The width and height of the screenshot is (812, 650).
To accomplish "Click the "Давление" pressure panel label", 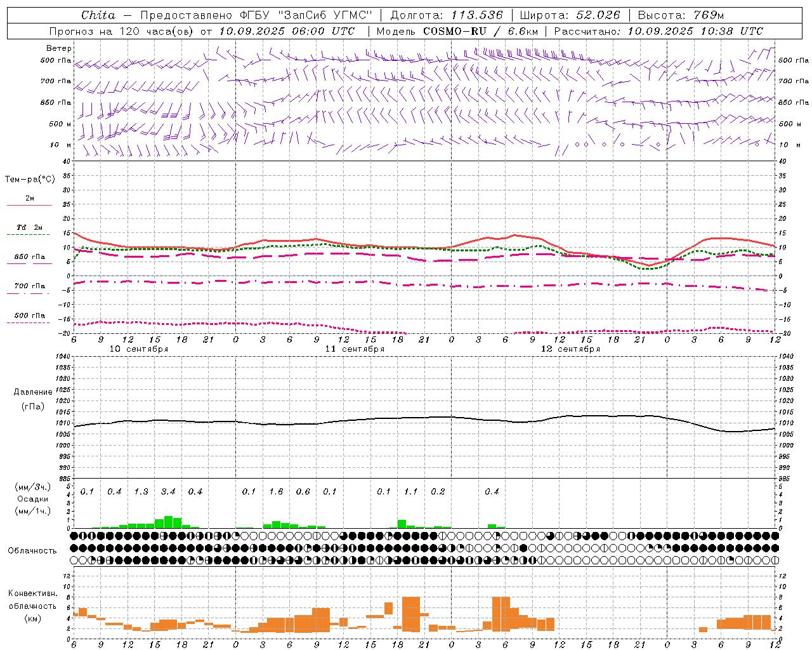I will click(x=33, y=392).
